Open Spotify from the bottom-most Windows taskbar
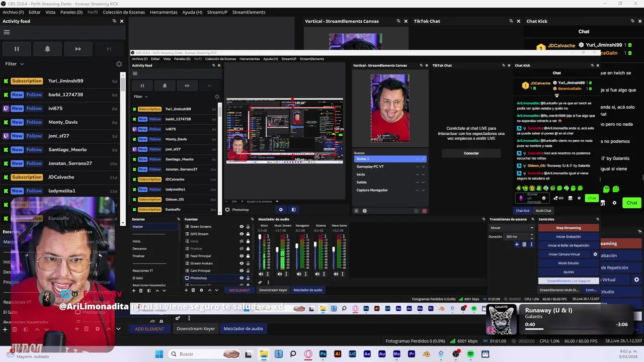This screenshot has height=362, width=644. 470,354
